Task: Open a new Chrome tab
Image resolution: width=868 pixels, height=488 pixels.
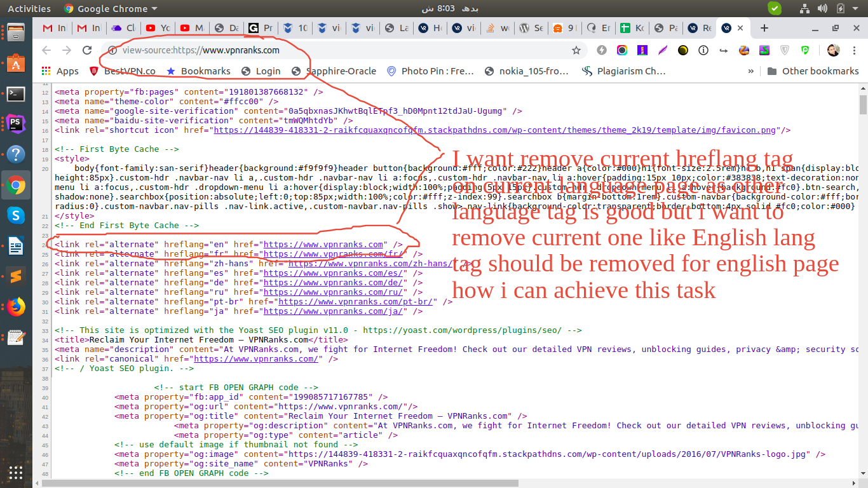Action: [764, 28]
